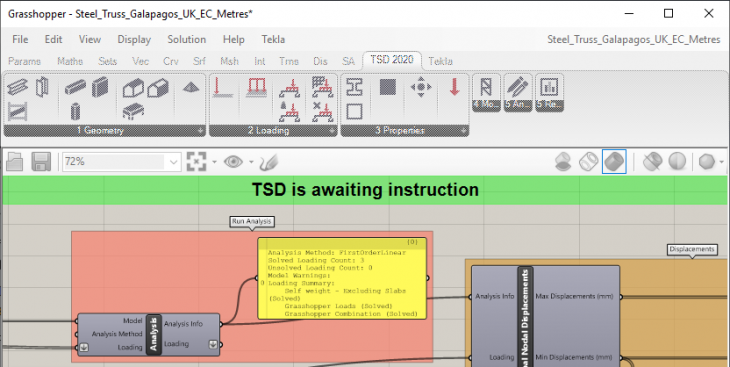The image size is (730, 367).
Task: Expand the 2 Loading panel
Action: click(x=332, y=131)
